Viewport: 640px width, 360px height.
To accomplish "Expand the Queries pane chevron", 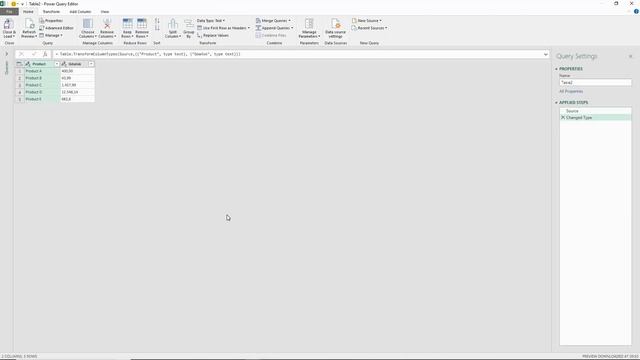I will click(x=7, y=54).
